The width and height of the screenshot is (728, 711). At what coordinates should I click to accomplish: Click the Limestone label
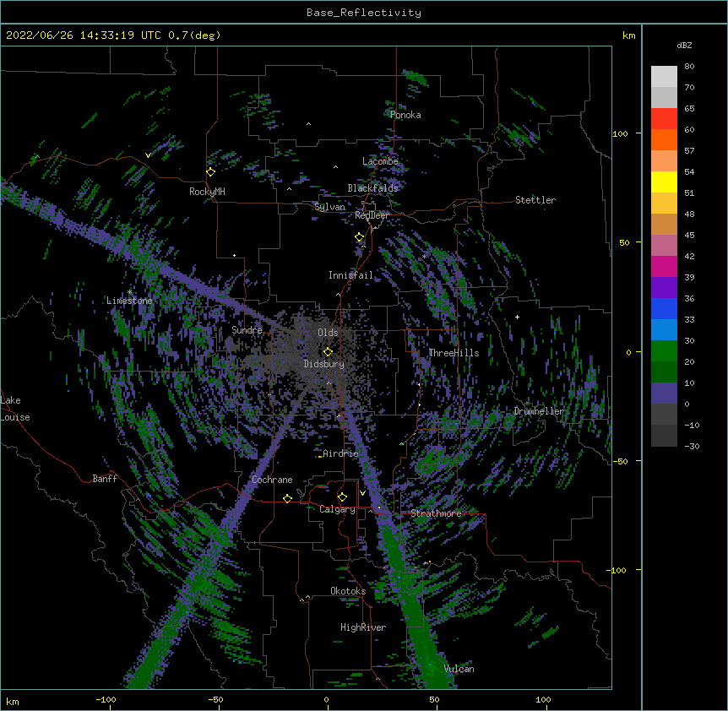click(129, 301)
